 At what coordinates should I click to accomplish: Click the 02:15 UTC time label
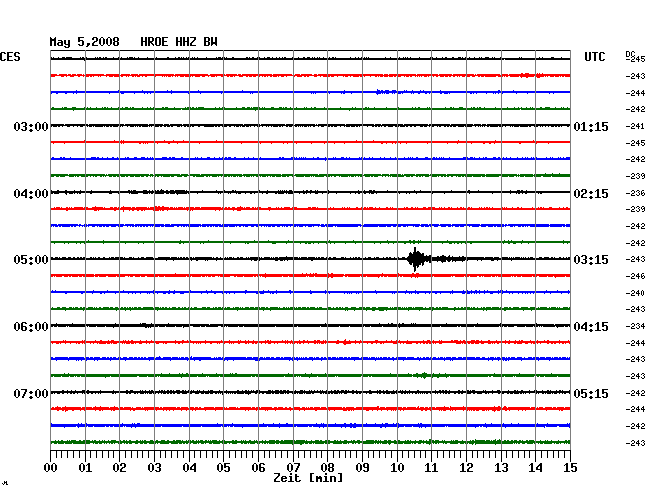click(x=591, y=194)
